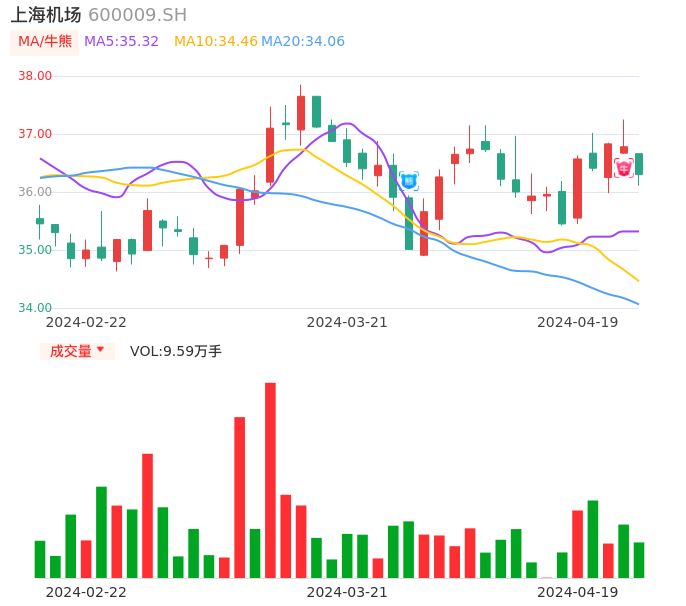Image resolution: width=686 pixels, height=606 pixels.
Task: Click the MA/牛熊 indicator button
Action: (45, 41)
